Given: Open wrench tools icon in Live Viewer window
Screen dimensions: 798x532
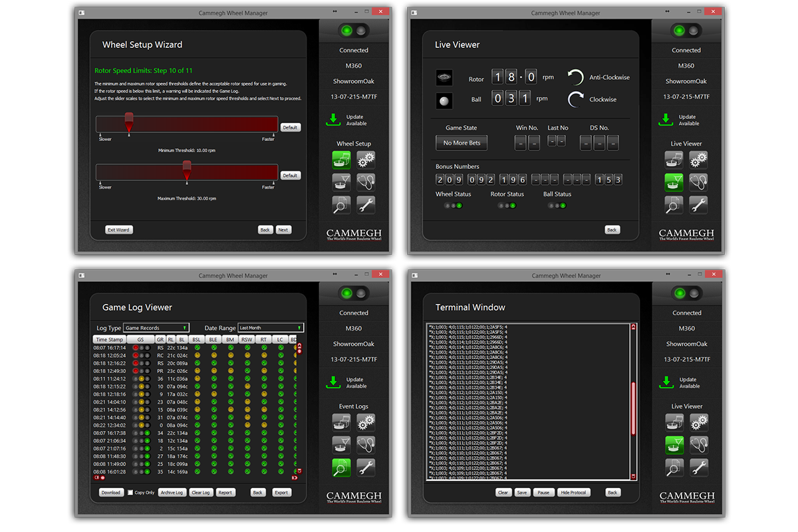Looking at the screenshot, I should (698, 205).
